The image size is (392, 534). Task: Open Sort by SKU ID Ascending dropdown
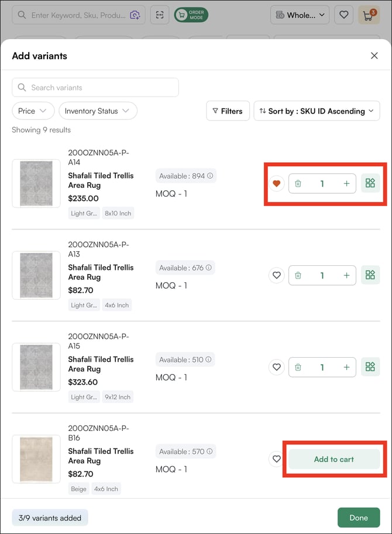click(x=317, y=111)
